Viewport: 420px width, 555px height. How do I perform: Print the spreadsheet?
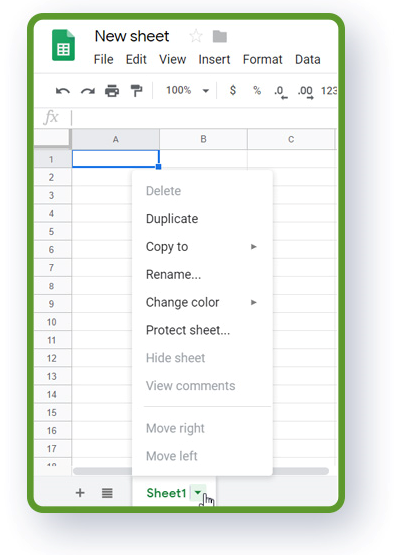112,91
